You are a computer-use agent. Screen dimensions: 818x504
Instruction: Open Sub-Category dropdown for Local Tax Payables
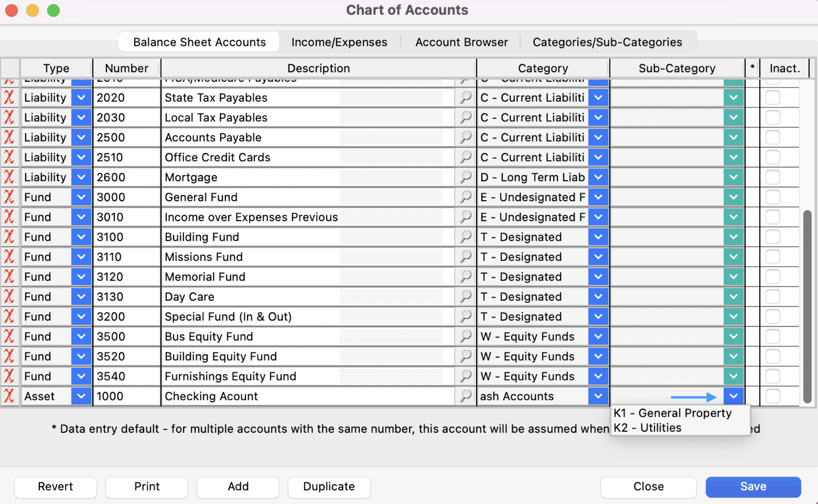[x=733, y=117]
